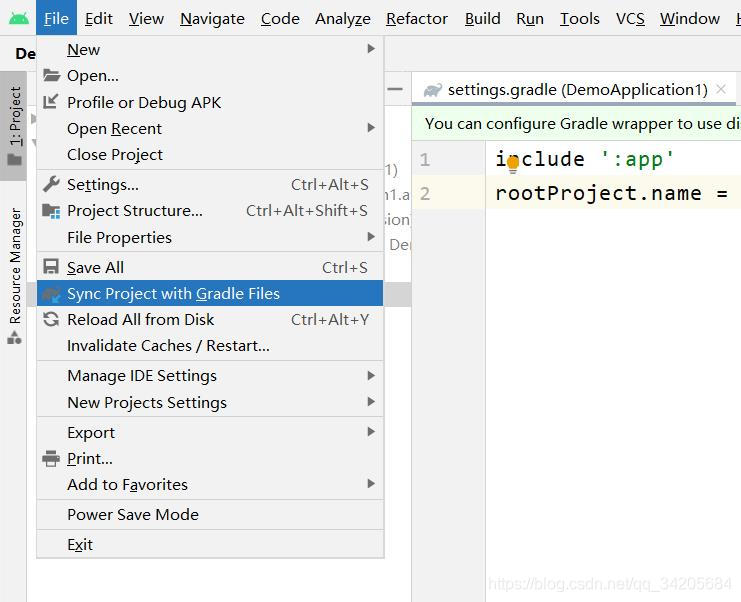Toggle Power Save Mode
This screenshot has width=741, height=602.
pyautogui.click(x=210, y=514)
